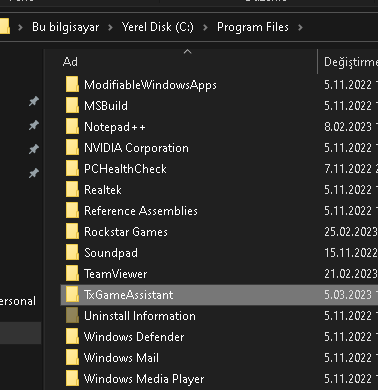This screenshot has width=378, height=390.
Task: Select the PCHealthCheck folder icon
Action: click(x=72, y=169)
